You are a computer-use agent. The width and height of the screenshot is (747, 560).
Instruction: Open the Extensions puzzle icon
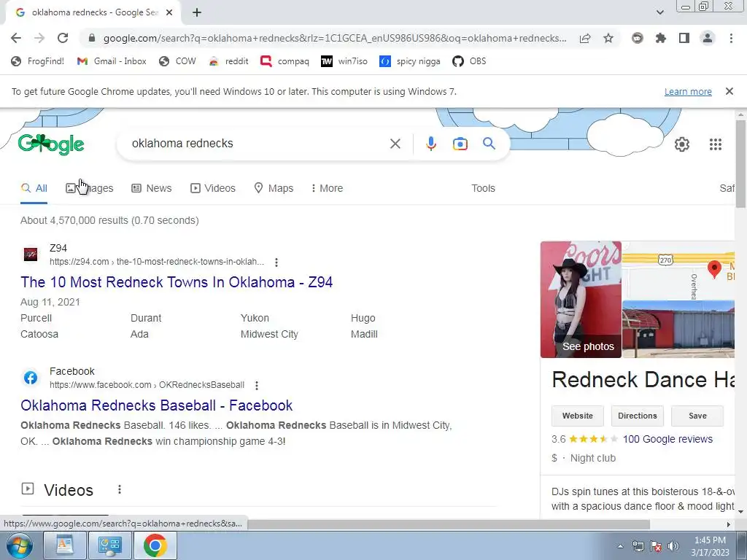pyautogui.click(x=661, y=38)
